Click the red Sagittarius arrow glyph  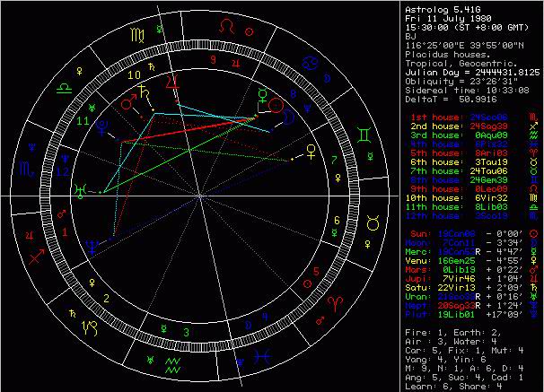(37, 257)
